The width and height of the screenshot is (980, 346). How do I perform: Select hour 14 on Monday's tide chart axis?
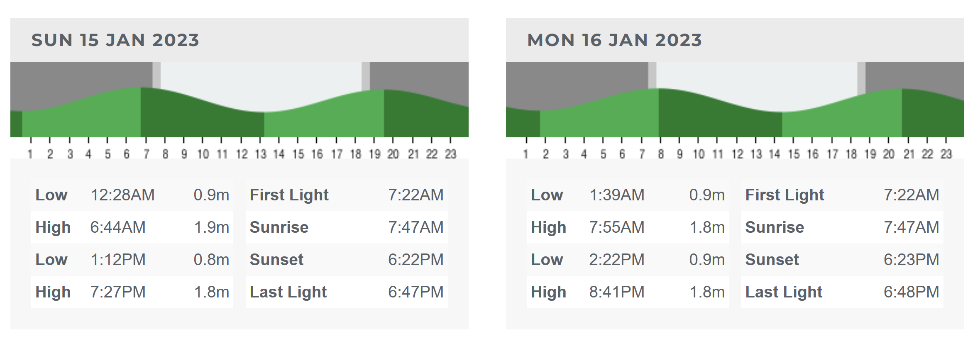[775, 154]
